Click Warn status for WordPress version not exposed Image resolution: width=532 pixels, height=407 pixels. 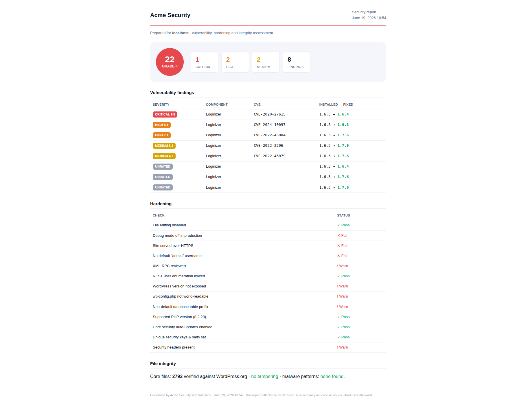[343, 286]
